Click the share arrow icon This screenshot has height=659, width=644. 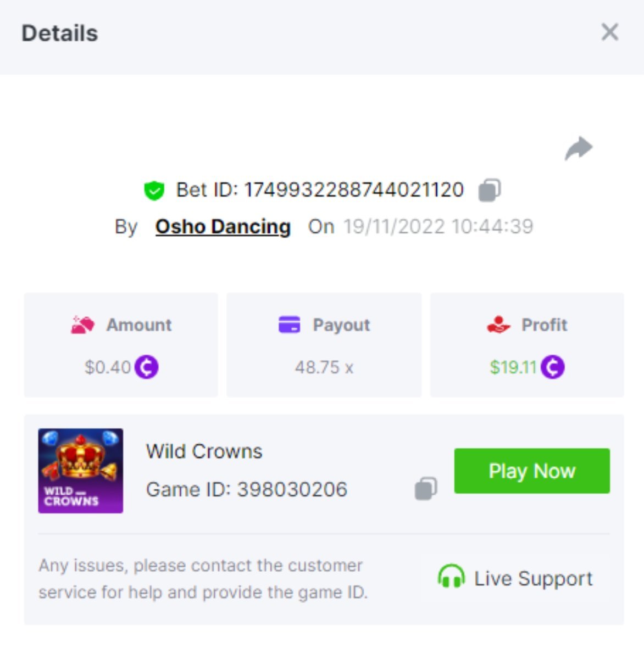point(579,148)
